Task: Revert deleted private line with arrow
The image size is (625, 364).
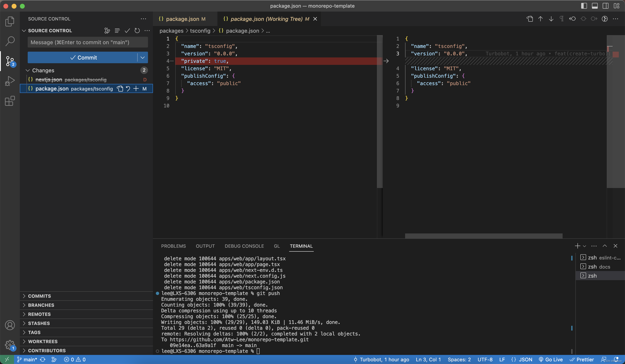Action: [386, 61]
